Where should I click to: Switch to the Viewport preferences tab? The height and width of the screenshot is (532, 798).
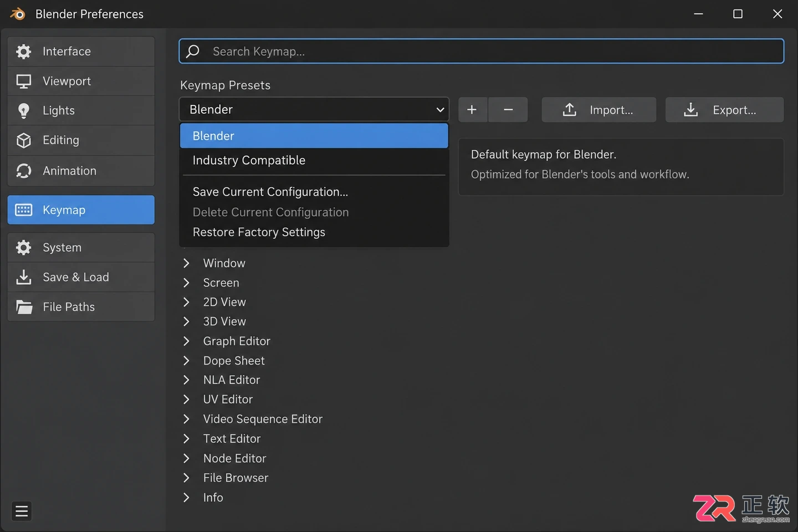pos(81,81)
